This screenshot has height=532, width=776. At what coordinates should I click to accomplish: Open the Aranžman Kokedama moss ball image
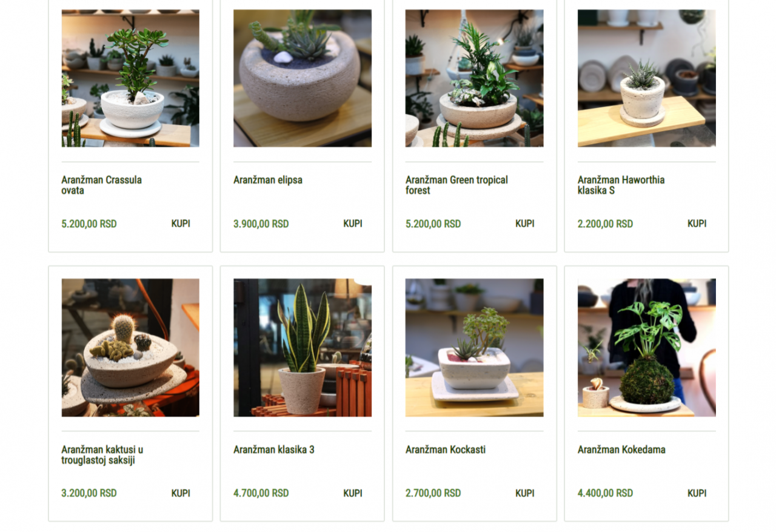(646, 348)
